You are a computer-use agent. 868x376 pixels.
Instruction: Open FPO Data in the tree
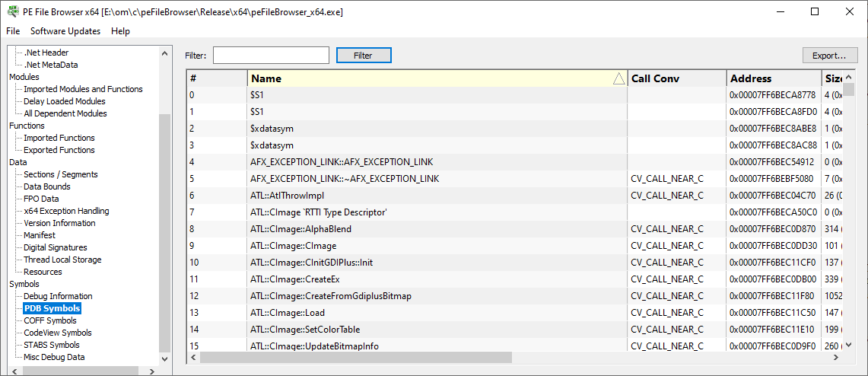(42, 199)
